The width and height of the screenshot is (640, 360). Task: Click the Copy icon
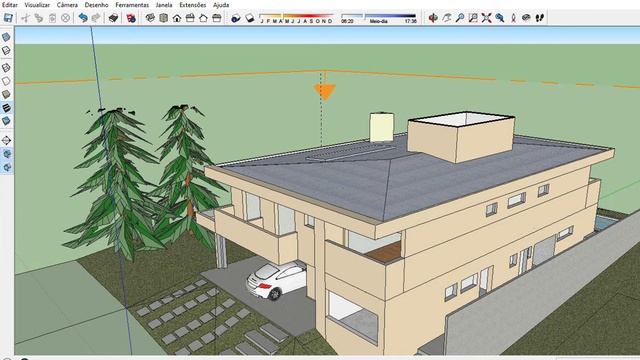click(39, 18)
